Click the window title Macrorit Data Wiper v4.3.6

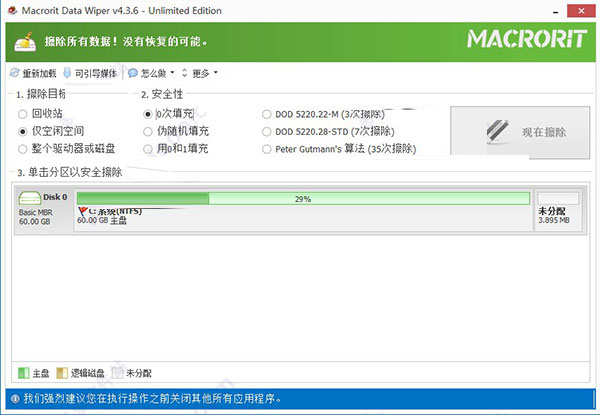(x=122, y=11)
